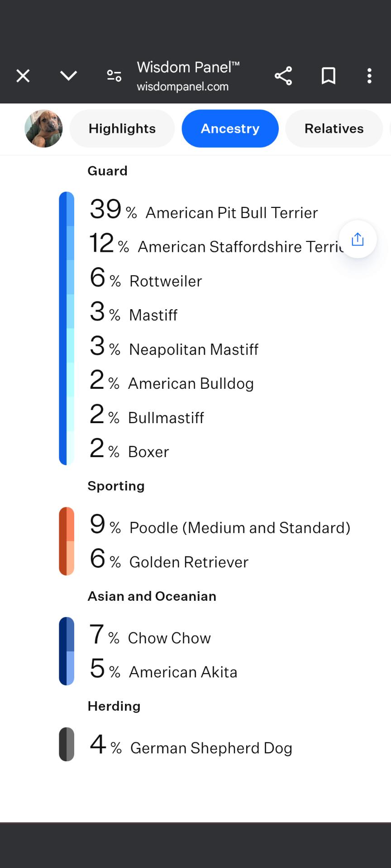Close the in-app browser tab

point(23,76)
